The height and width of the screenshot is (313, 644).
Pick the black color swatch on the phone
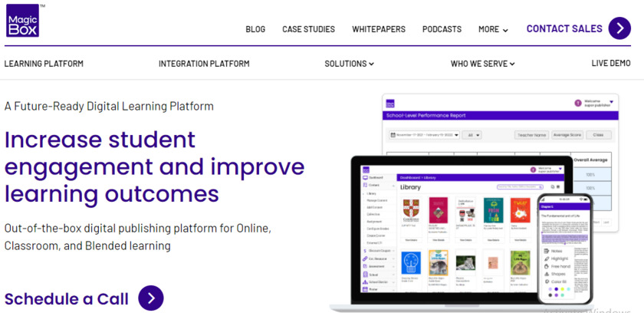[550, 295]
